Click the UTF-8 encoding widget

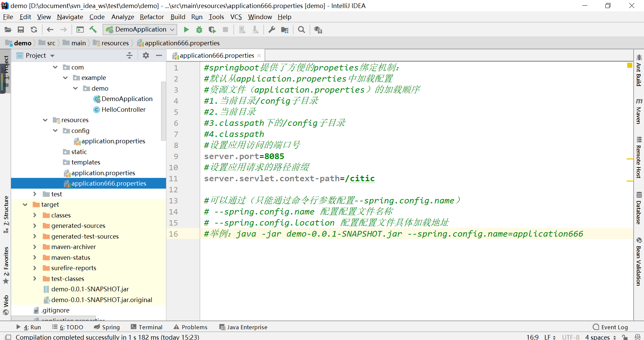[x=570, y=337]
